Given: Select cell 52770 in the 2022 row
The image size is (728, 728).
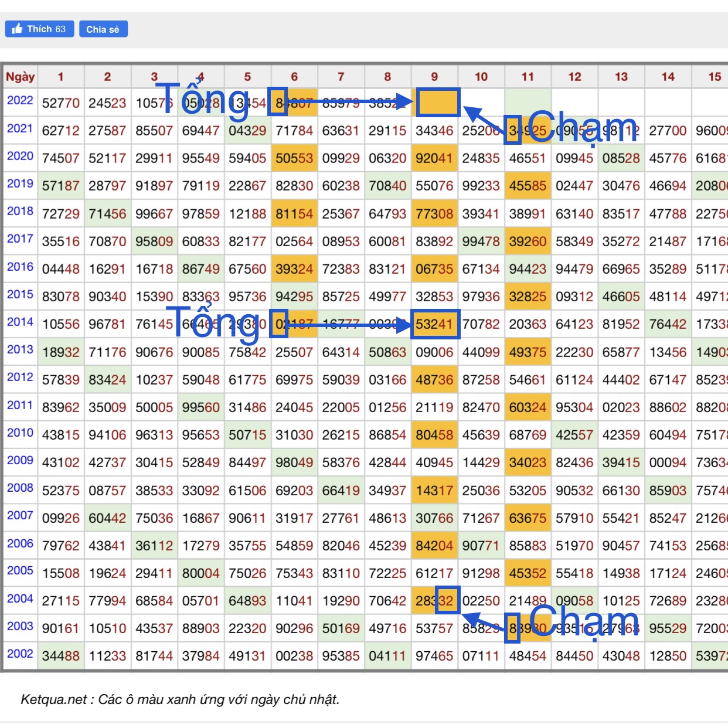Looking at the screenshot, I should 61,103.
